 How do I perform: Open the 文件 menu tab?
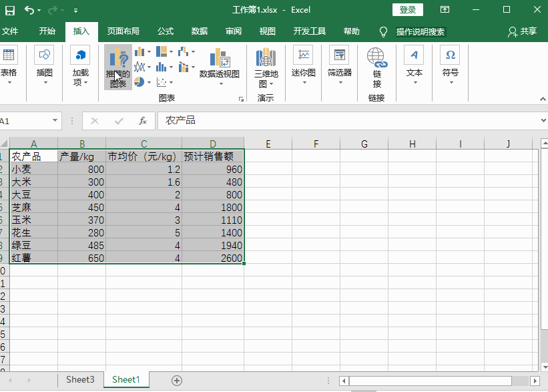pos(10,31)
